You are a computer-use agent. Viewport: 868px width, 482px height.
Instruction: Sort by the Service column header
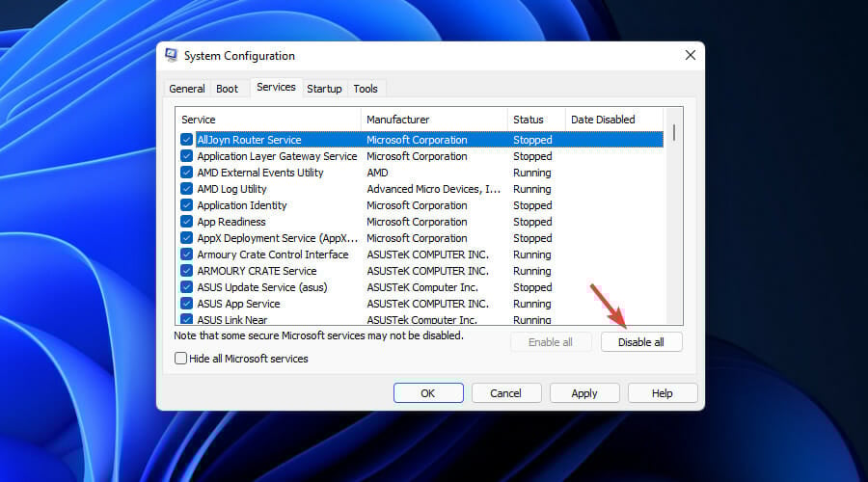point(268,120)
